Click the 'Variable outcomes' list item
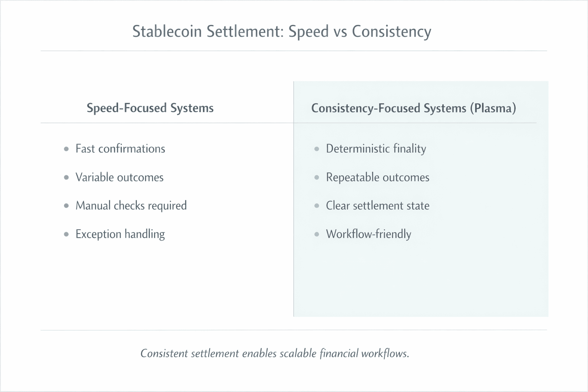Screen dimensions: 588x392 [119, 177]
